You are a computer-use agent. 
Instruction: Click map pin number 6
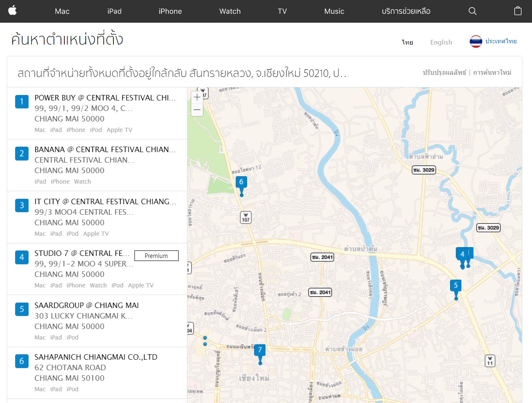tap(241, 183)
